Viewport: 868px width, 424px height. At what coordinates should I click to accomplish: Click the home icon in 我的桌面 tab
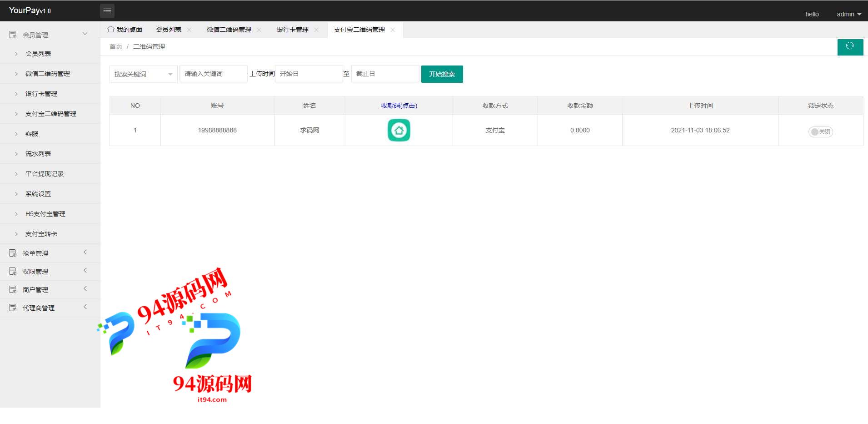pos(111,29)
